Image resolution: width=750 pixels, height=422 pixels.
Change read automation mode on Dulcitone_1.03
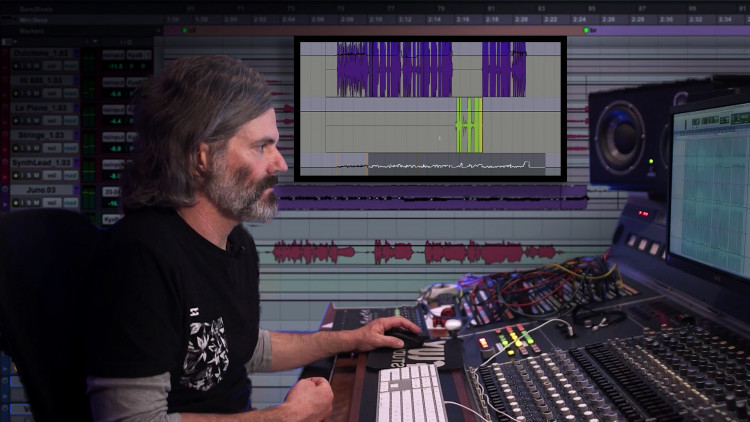pos(71,66)
